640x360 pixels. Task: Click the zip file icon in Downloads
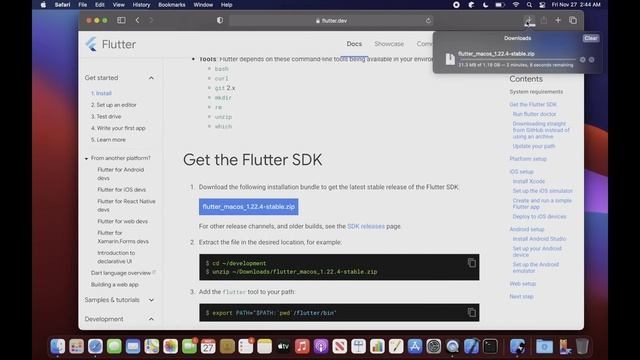pyautogui.click(x=450, y=59)
